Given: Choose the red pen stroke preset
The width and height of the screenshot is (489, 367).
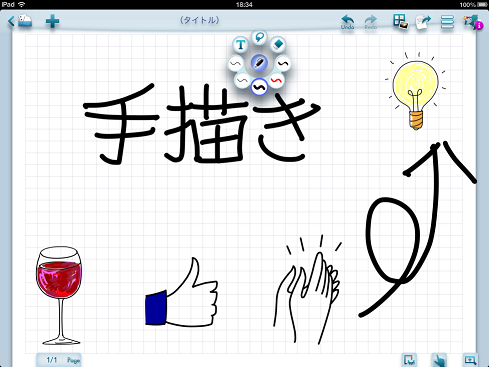Looking at the screenshot, I should (276, 81).
